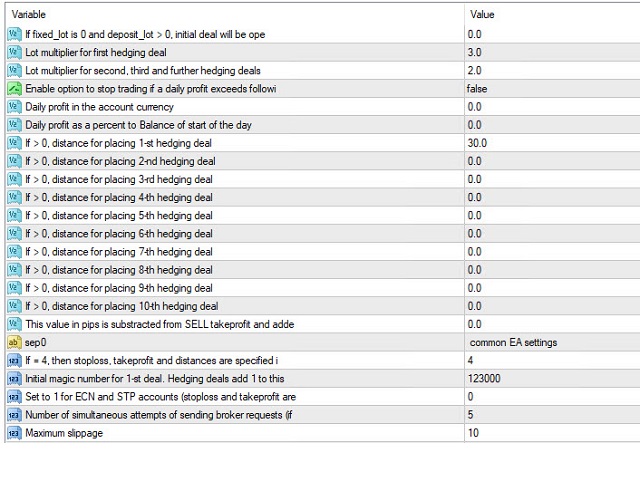Click the 'Value' column header
The height and width of the screenshot is (480, 640).
(x=481, y=15)
